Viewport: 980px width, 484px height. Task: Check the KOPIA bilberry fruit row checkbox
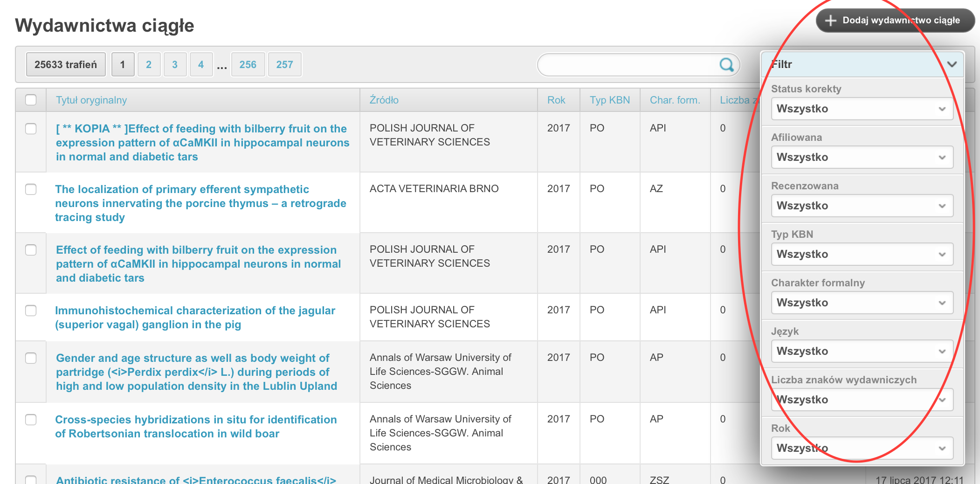(31, 129)
